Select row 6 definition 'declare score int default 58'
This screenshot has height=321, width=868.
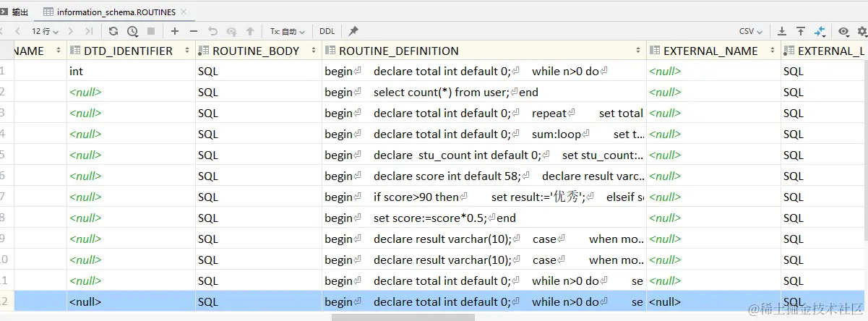pos(484,176)
